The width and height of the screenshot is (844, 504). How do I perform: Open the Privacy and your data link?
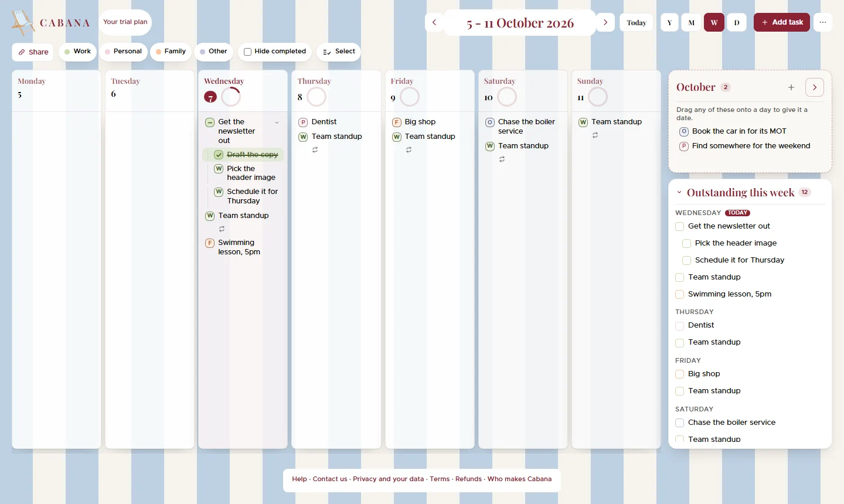[x=388, y=479]
